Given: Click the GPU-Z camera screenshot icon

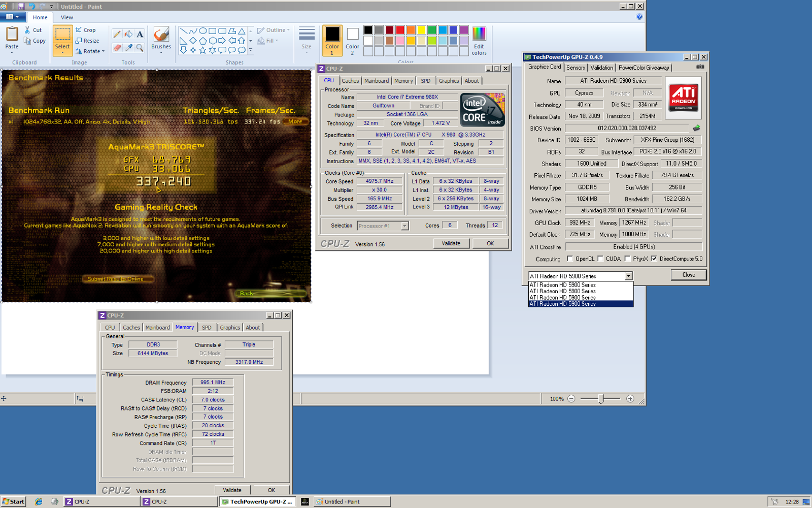Looking at the screenshot, I should 700,67.
